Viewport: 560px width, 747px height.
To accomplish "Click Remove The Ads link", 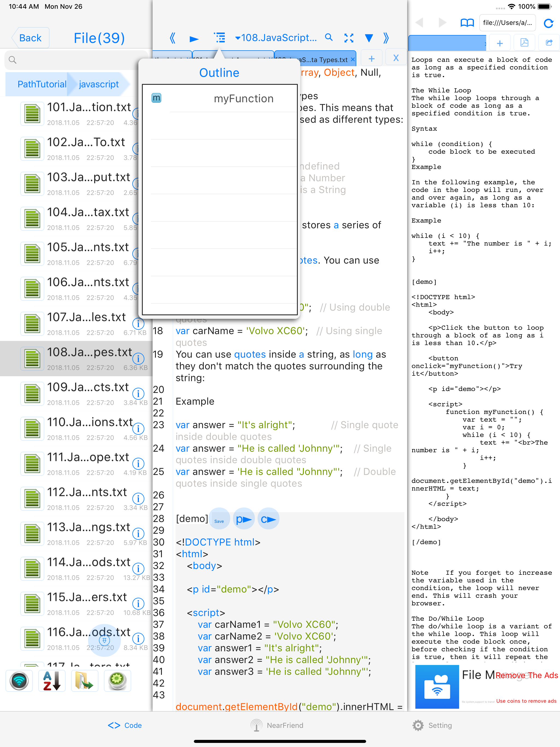I will 527,675.
